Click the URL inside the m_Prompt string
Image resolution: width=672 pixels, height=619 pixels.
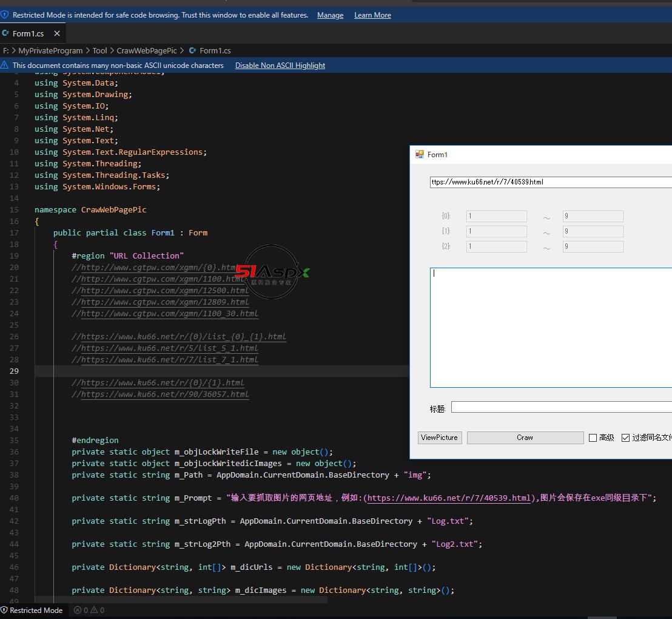point(449,498)
